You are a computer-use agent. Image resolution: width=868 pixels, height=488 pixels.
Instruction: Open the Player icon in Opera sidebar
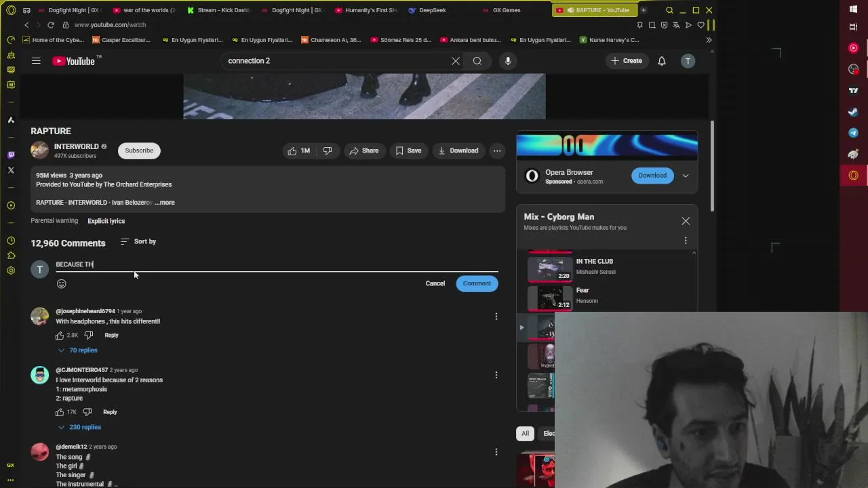point(11,205)
